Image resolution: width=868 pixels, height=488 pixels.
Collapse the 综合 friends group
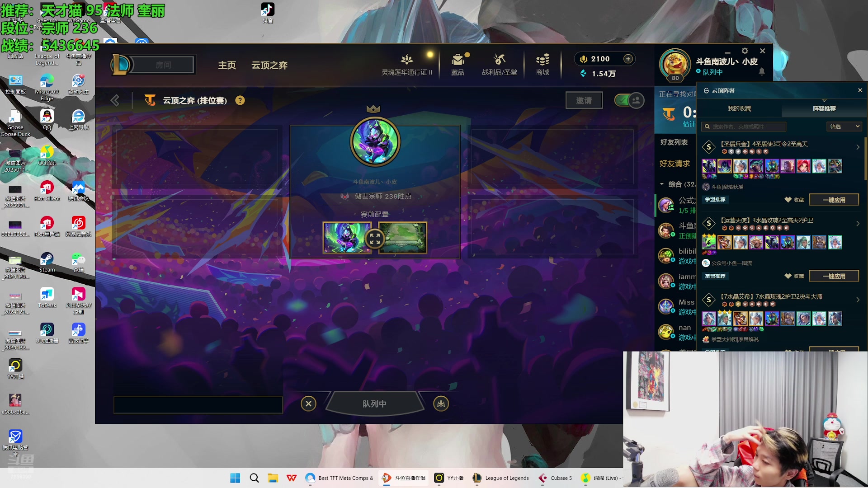click(x=662, y=184)
